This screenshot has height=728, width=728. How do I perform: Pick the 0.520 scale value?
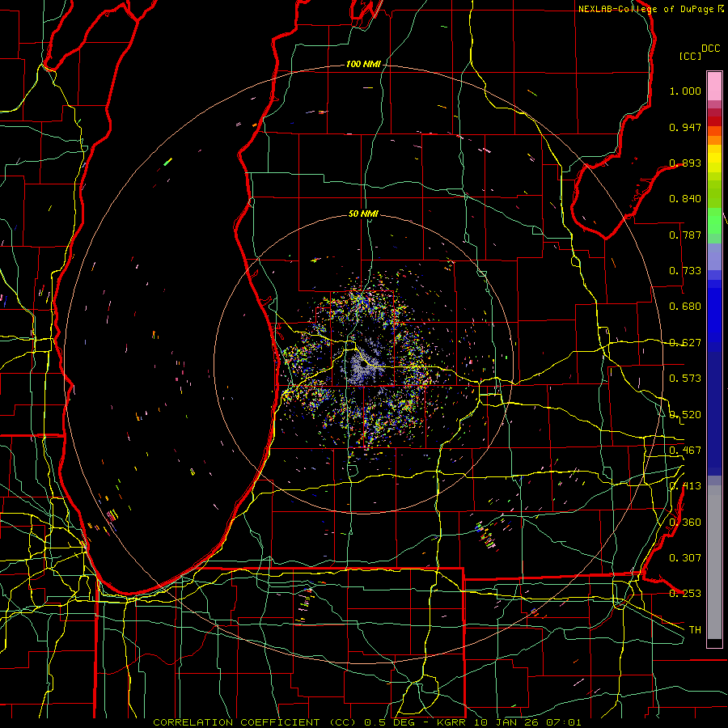(x=685, y=415)
